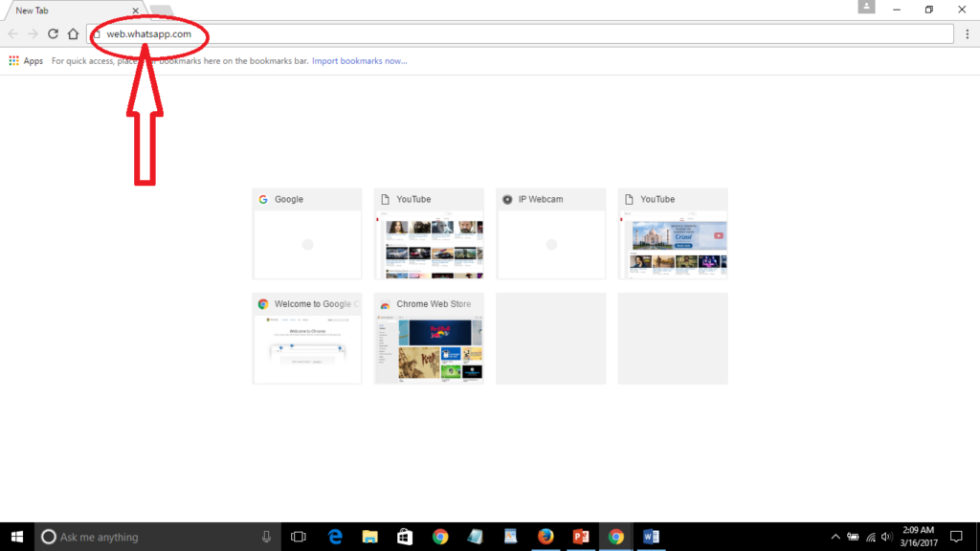Select the New Tab browser tab
Viewport: 980px width, 551px height.
(x=74, y=11)
